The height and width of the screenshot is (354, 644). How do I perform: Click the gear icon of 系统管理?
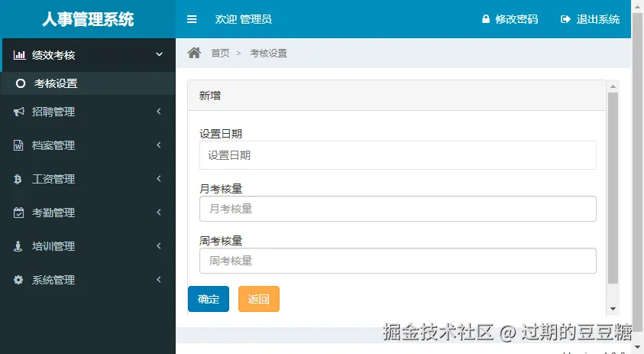[x=18, y=280]
